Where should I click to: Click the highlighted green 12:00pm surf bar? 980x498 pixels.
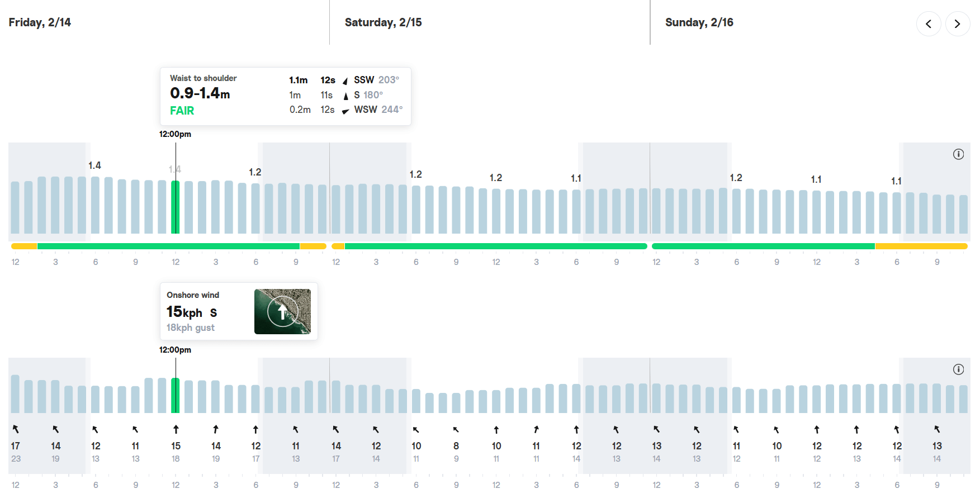pos(176,207)
